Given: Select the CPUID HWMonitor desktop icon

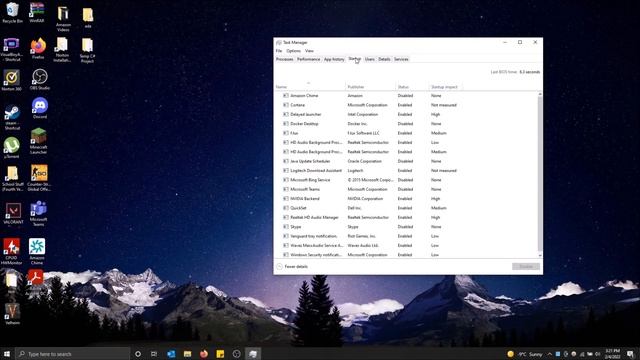Looking at the screenshot, I should [11, 251].
